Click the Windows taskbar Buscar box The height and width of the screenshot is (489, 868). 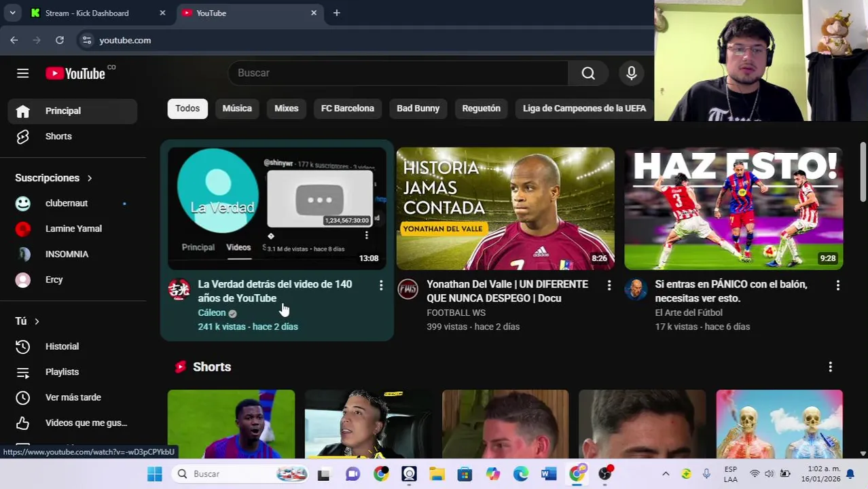(x=240, y=474)
